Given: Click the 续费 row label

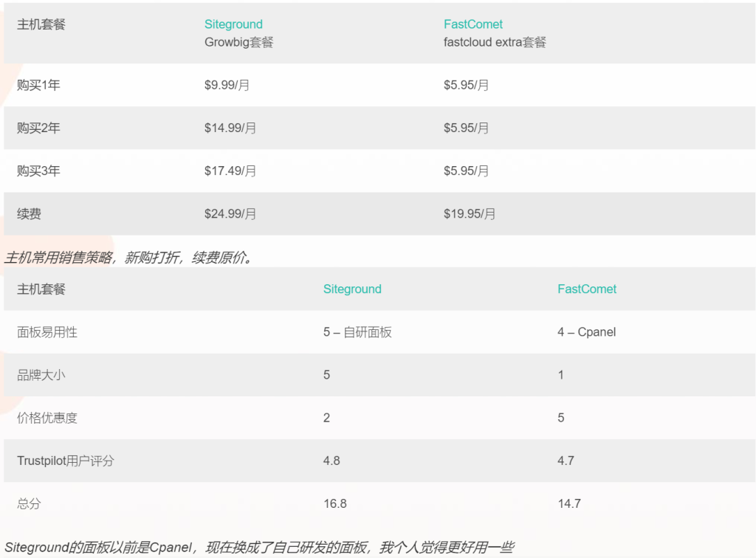Looking at the screenshot, I should [29, 214].
